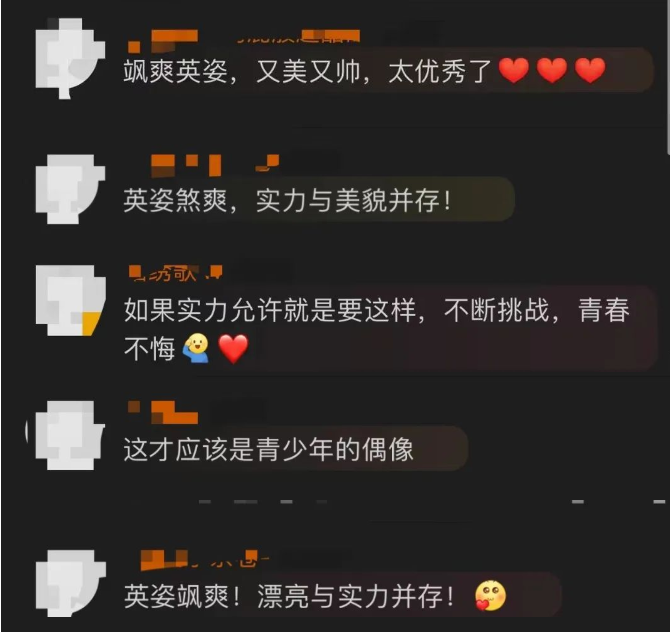The image size is (670, 632).
Task: Open the username above 英姿煞爽 comment
Action: coord(215,165)
